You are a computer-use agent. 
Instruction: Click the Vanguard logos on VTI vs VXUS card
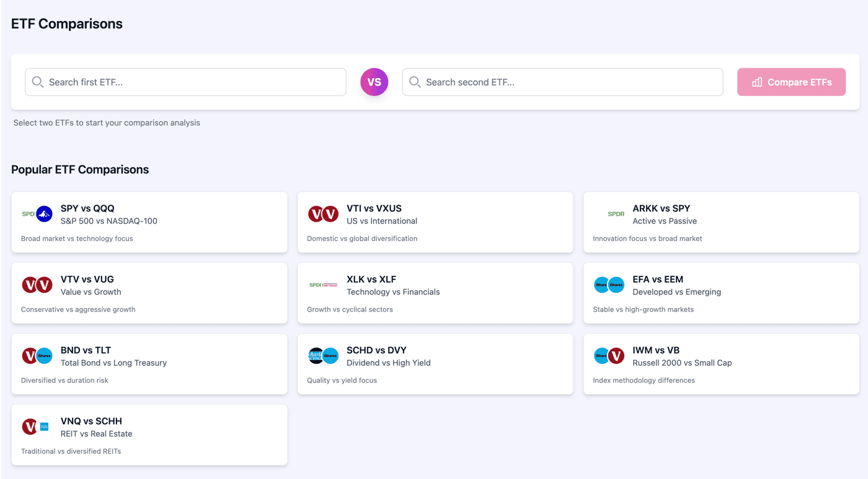(323, 214)
